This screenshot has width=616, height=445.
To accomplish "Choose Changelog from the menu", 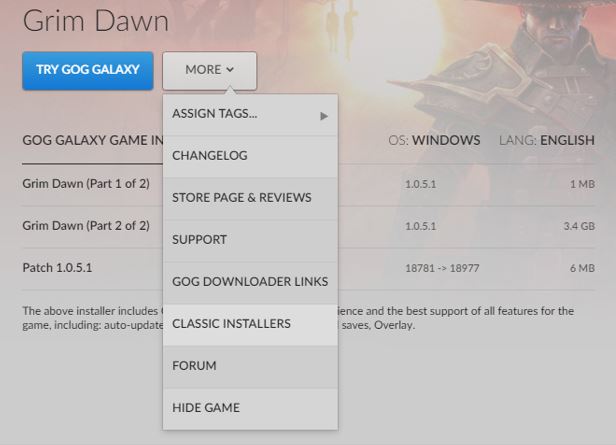I will coord(250,156).
